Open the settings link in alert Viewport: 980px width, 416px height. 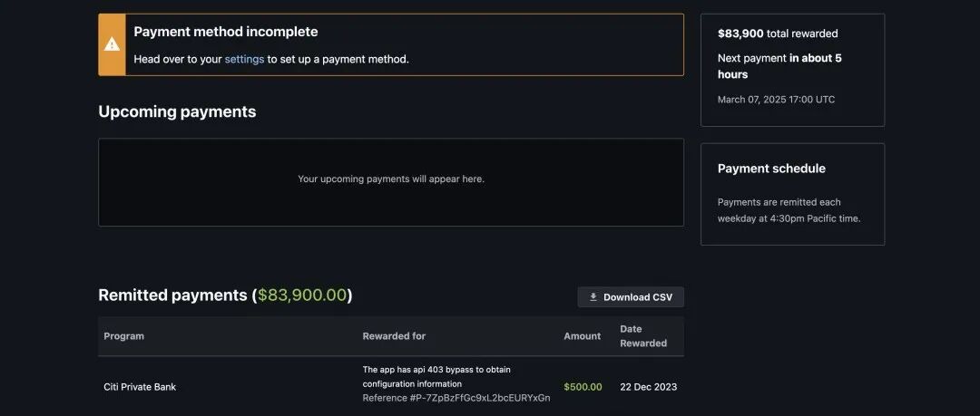coord(244,59)
